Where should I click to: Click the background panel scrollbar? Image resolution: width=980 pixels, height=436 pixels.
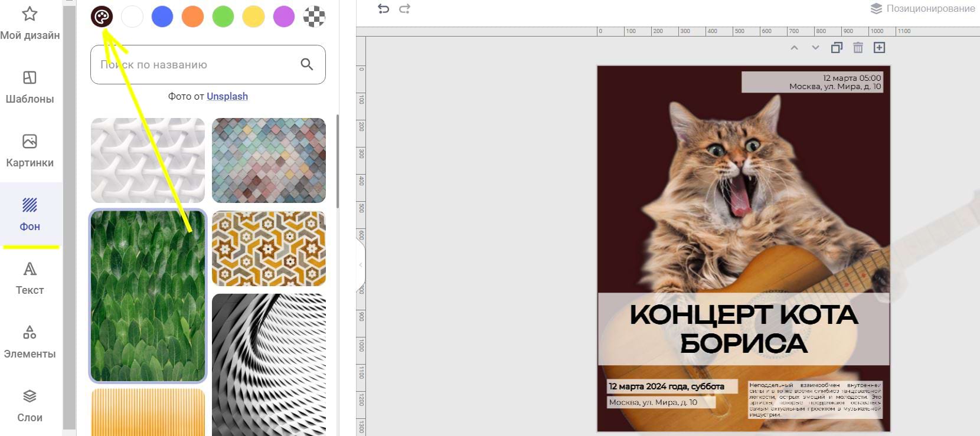(338, 161)
